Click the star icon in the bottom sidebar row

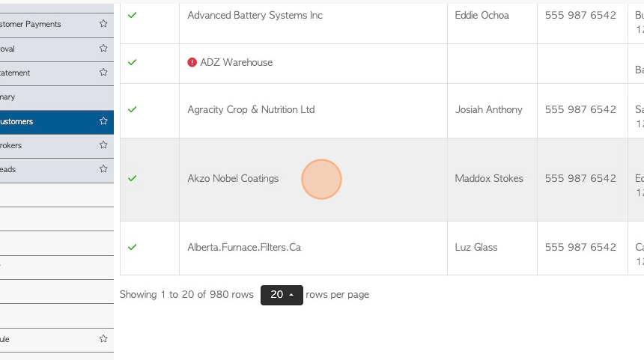[103, 338]
